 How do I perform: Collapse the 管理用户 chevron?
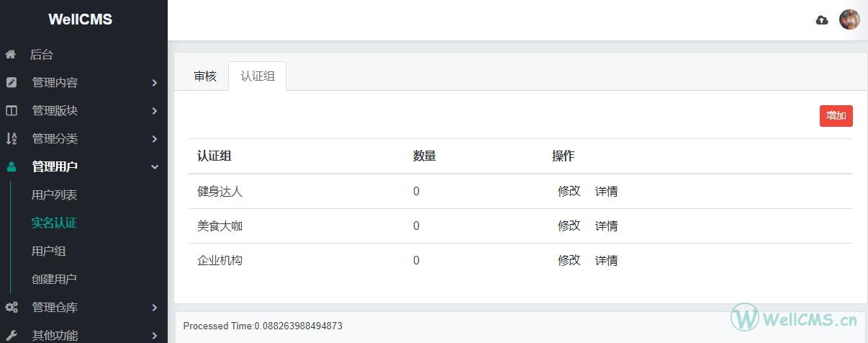(155, 167)
